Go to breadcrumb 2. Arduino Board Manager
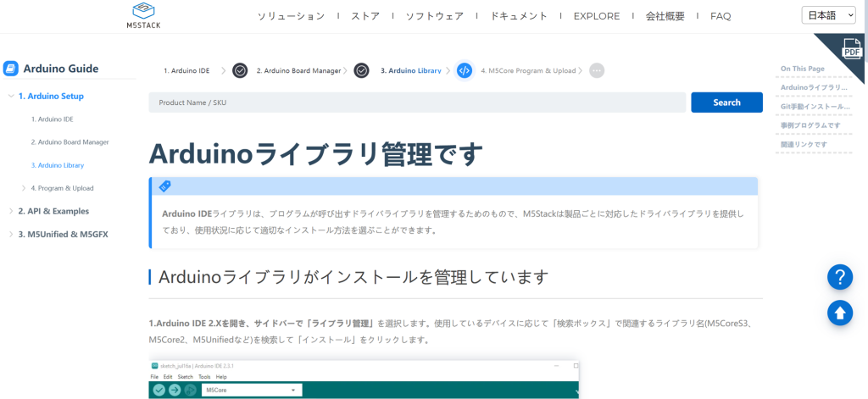This screenshot has height=399, width=868. (x=298, y=71)
